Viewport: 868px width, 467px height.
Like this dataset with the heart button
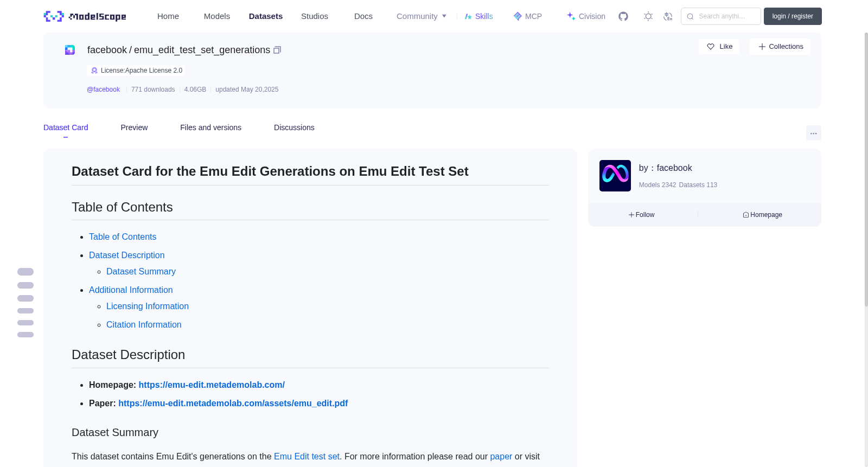tap(719, 47)
